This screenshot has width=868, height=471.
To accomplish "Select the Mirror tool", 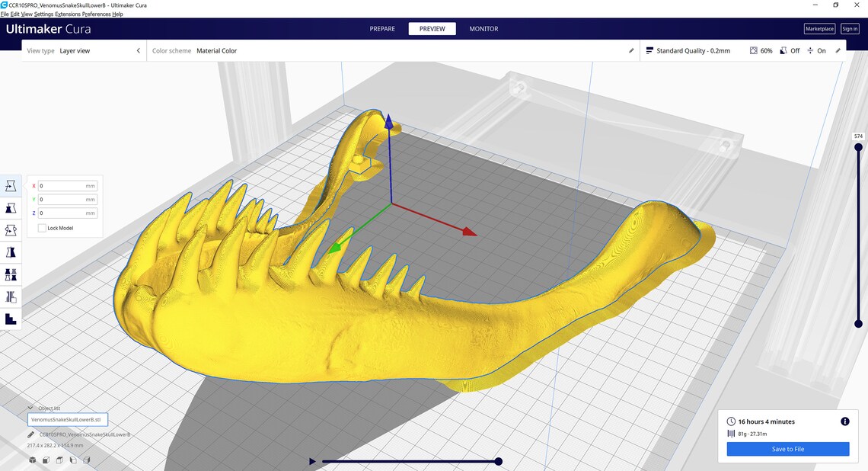I will click(x=11, y=252).
